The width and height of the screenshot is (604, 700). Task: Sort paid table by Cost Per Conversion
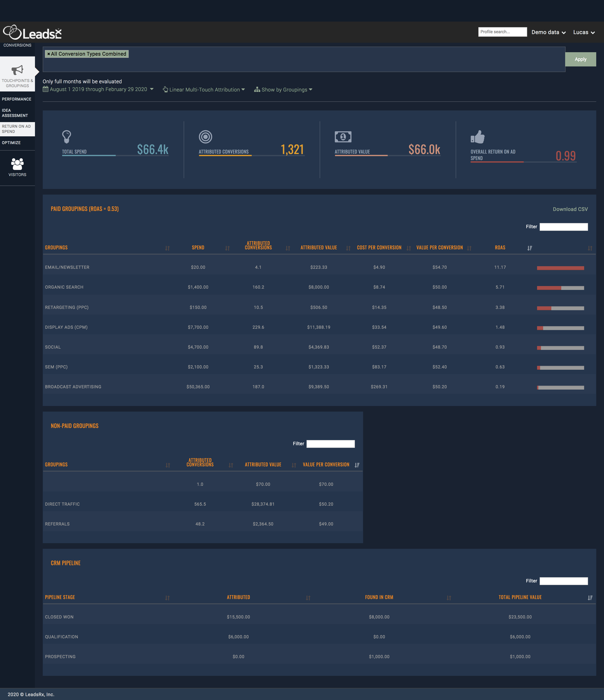tap(409, 248)
